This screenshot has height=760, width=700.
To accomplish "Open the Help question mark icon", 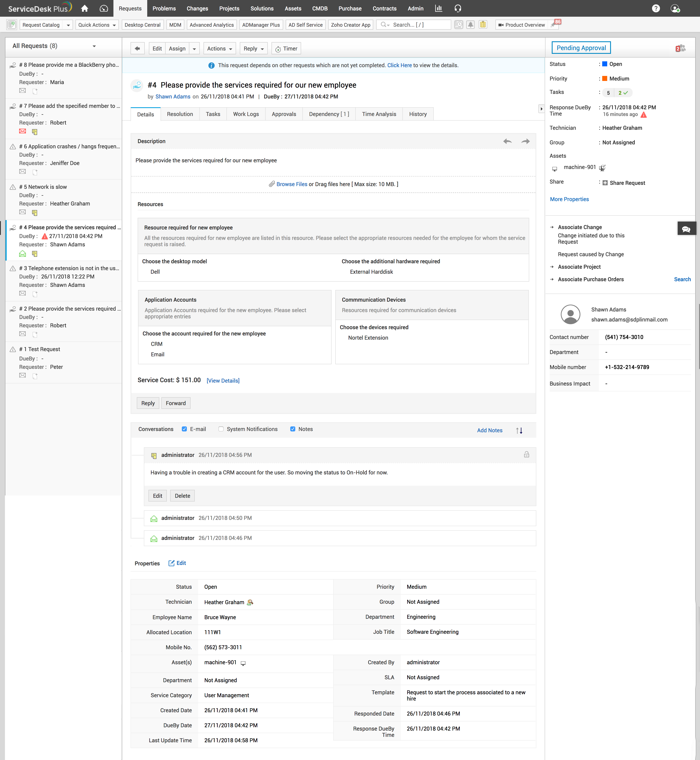I will (x=656, y=8).
